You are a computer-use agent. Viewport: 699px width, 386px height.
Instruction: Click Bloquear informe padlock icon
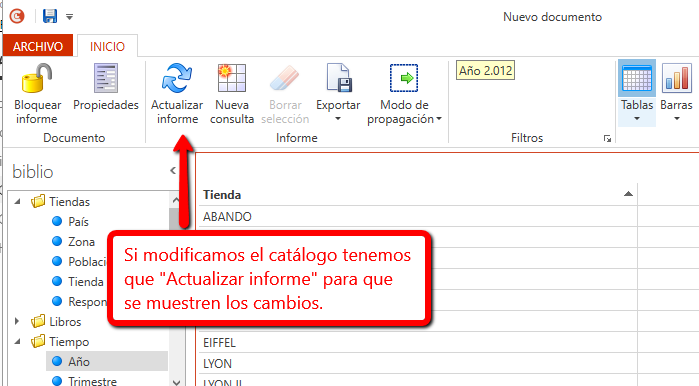(x=37, y=78)
